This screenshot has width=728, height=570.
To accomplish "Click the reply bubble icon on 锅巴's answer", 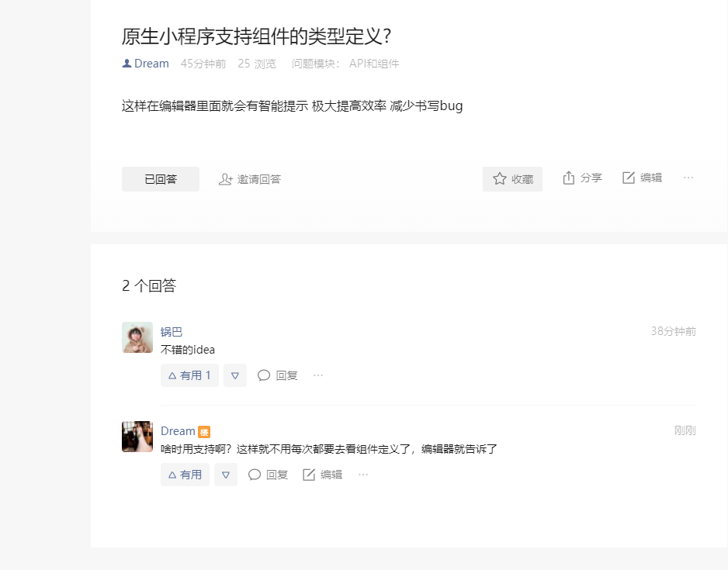I will tap(263, 375).
